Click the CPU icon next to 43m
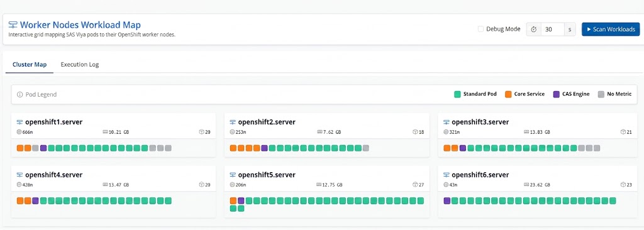 point(446,185)
